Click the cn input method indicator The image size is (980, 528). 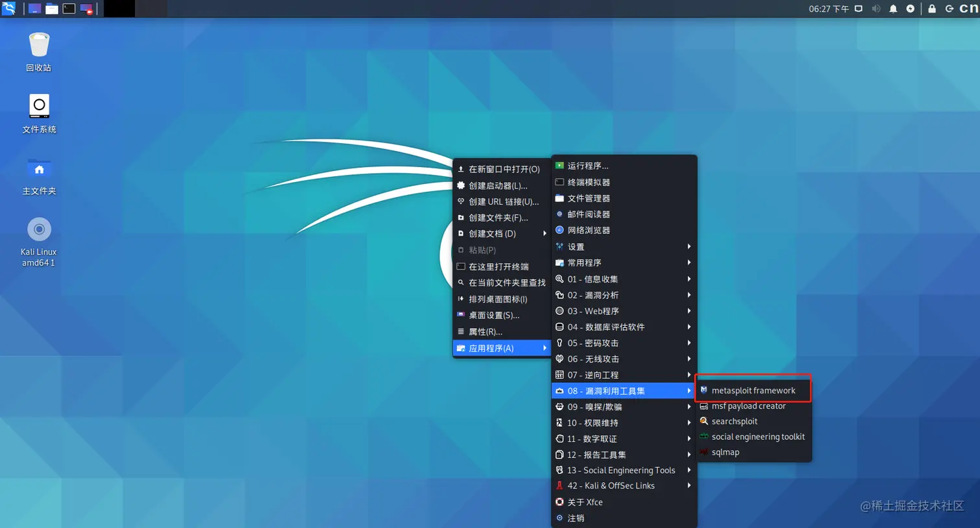tap(969, 9)
